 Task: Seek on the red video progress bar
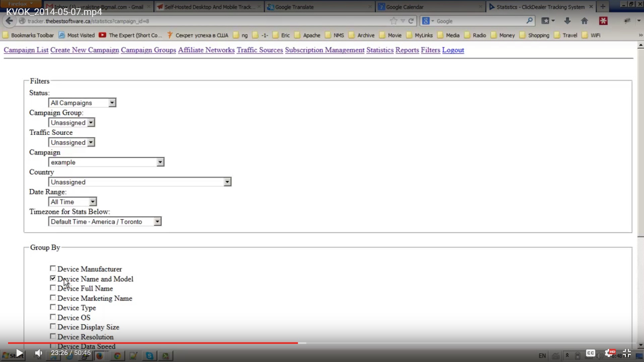pos(153,343)
